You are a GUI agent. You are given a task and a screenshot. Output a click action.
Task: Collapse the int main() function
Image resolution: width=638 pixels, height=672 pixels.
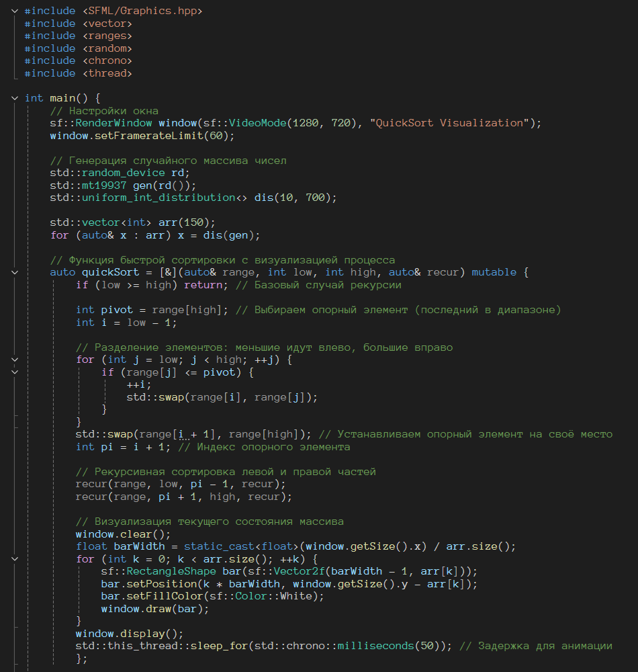pos(15,98)
